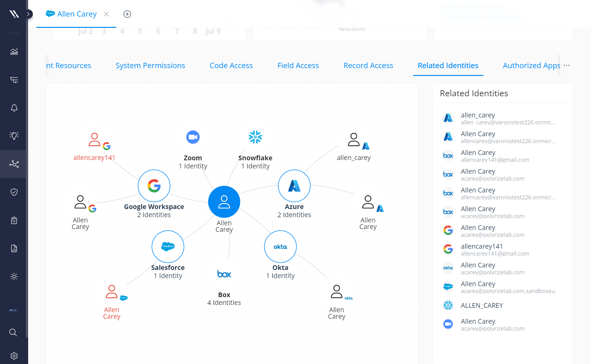Open the analytics chart sidebar icon
Image resolution: width=591 pixels, height=364 pixels.
tap(14, 52)
